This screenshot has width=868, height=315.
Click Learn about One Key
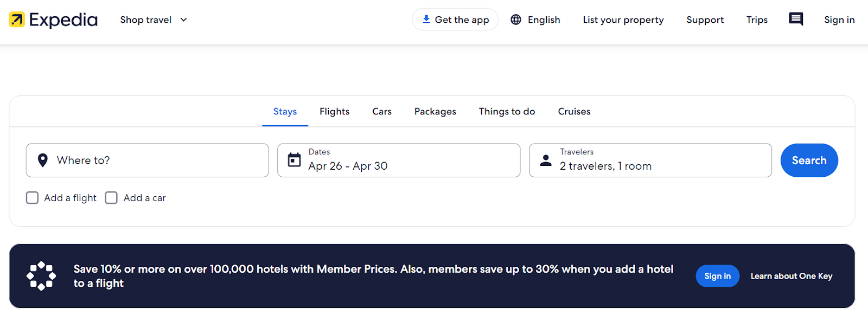pyautogui.click(x=790, y=275)
